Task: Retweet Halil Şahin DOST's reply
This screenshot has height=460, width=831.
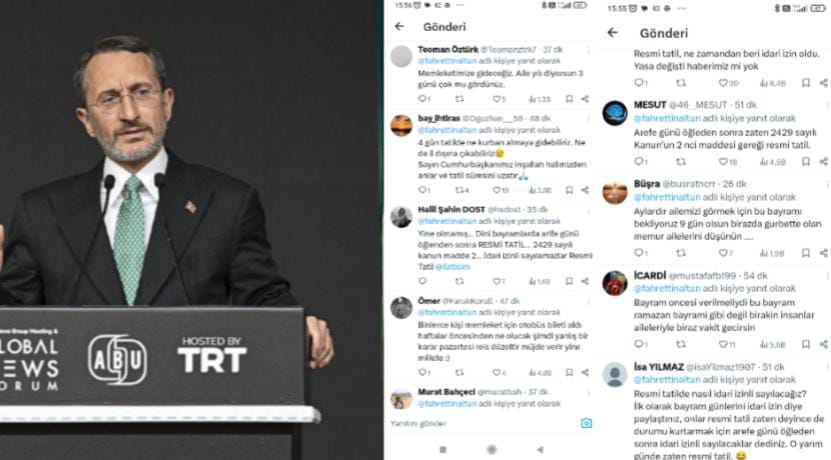Action: (459, 281)
